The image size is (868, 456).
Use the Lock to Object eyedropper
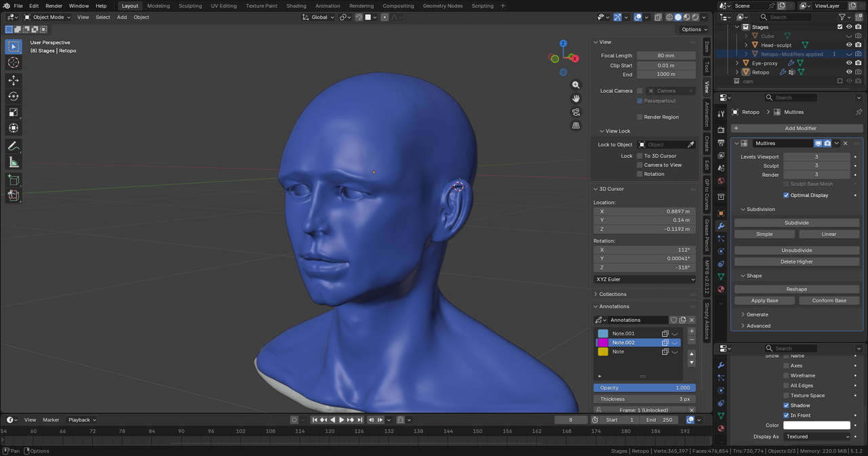691,144
